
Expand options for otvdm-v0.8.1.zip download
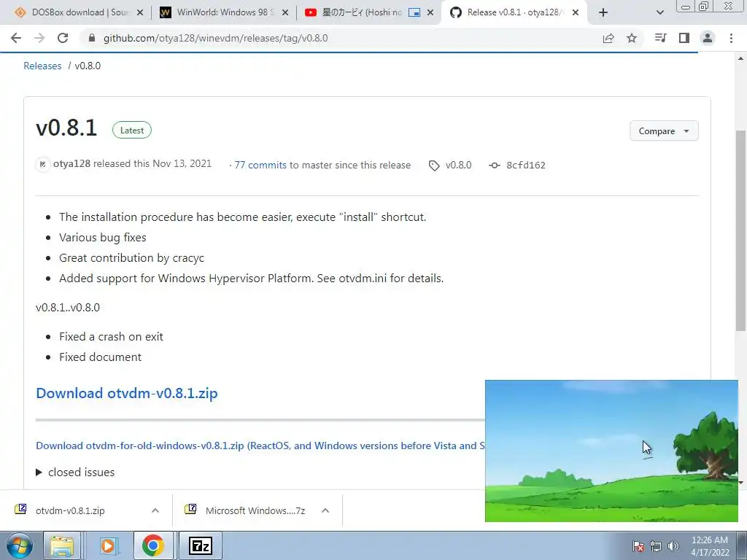click(155, 510)
